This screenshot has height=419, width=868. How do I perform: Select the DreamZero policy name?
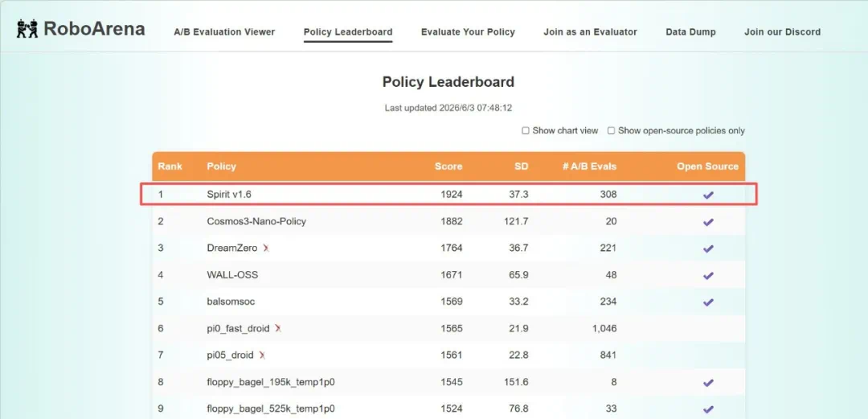(x=232, y=248)
